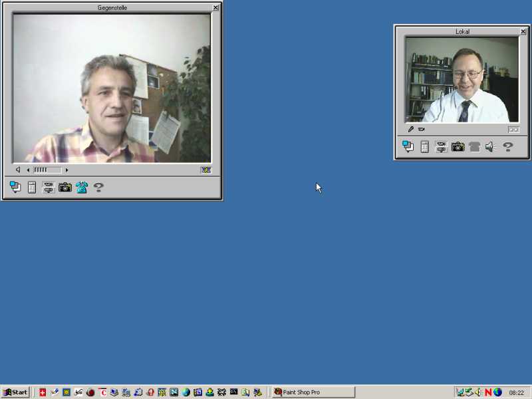Click the Swiss flag quick launch icon
Image resolution: width=532 pixels, height=399 pixels.
point(43,392)
